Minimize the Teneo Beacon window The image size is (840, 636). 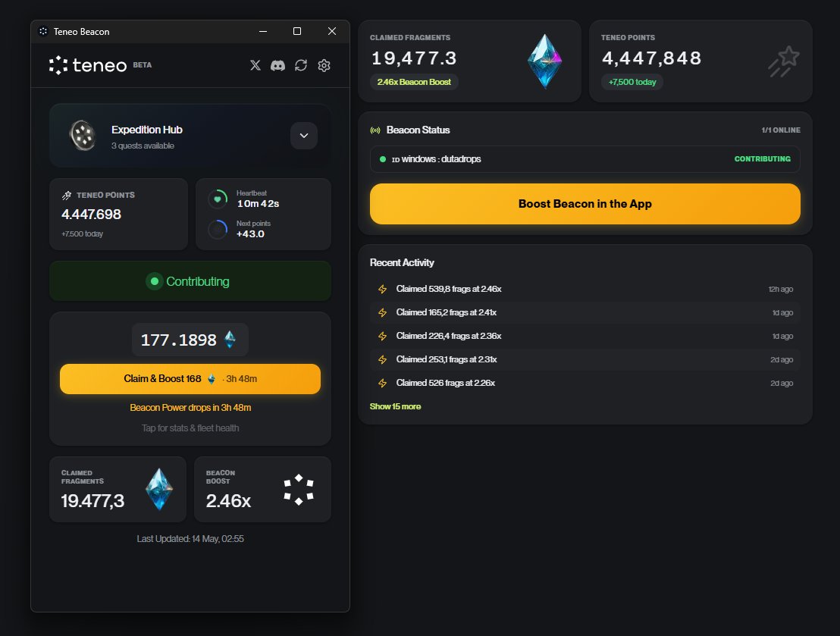pyautogui.click(x=263, y=32)
